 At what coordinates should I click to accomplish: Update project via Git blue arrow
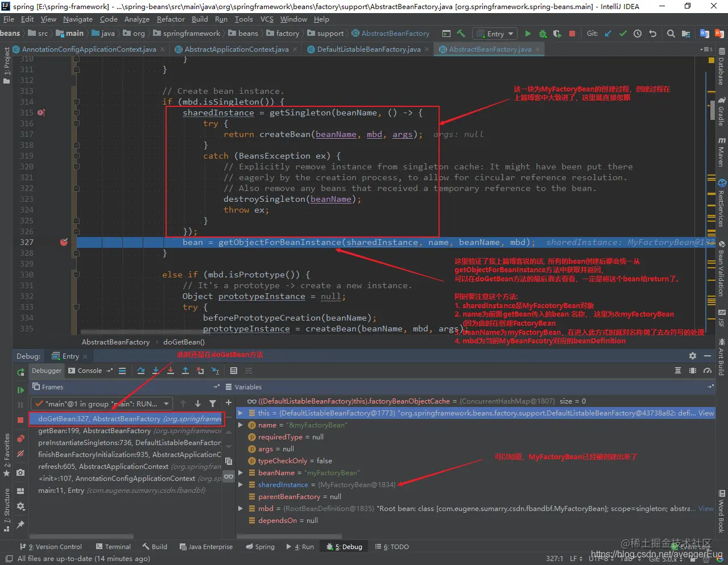tap(608, 34)
